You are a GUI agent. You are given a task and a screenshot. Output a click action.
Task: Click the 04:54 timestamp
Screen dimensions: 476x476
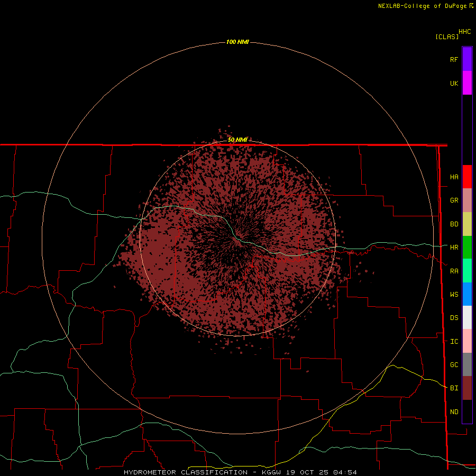(x=344, y=472)
